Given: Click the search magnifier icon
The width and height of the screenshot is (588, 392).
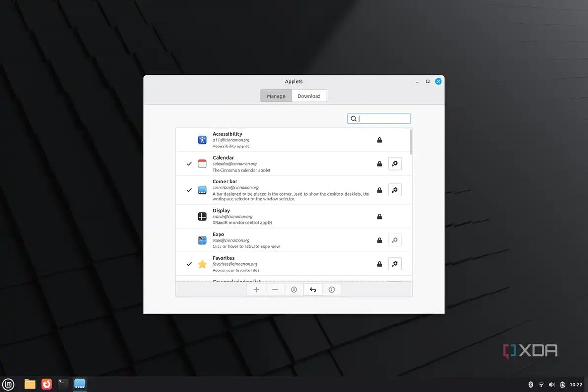Looking at the screenshot, I should pyautogui.click(x=354, y=119).
